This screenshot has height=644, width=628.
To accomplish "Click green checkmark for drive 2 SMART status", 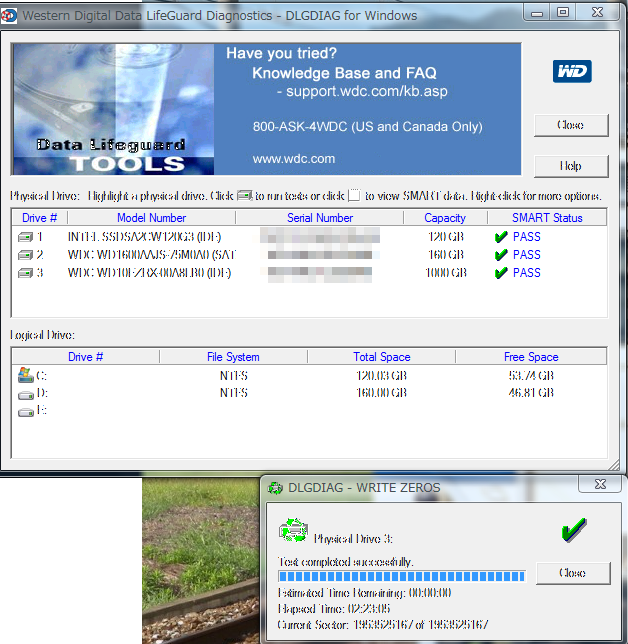I will (x=501, y=255).
